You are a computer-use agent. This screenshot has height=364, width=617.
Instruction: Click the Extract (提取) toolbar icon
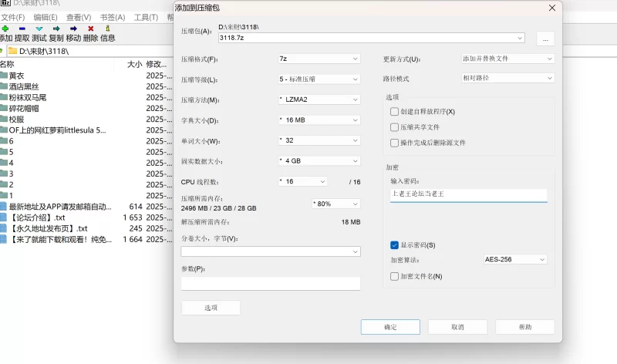click(22, 29)
